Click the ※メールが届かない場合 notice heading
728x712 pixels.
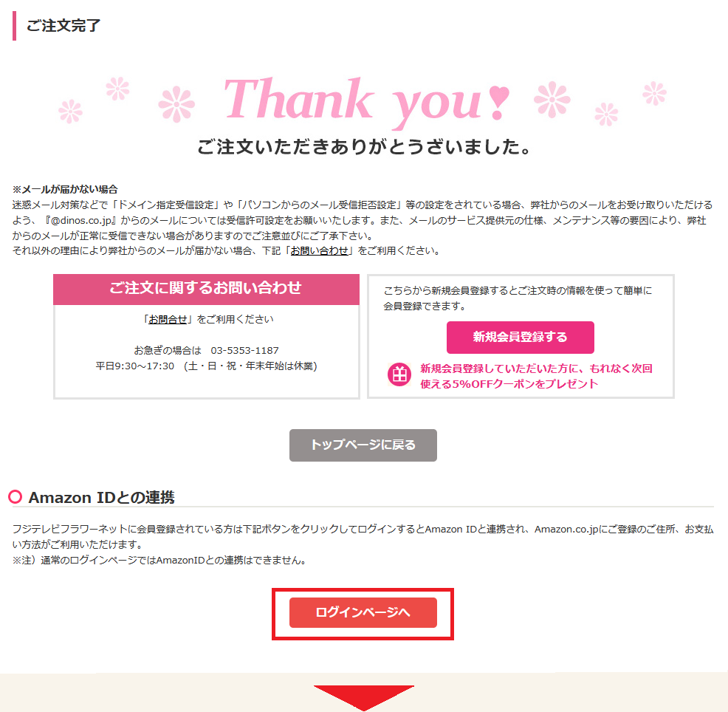pos(65,190)
